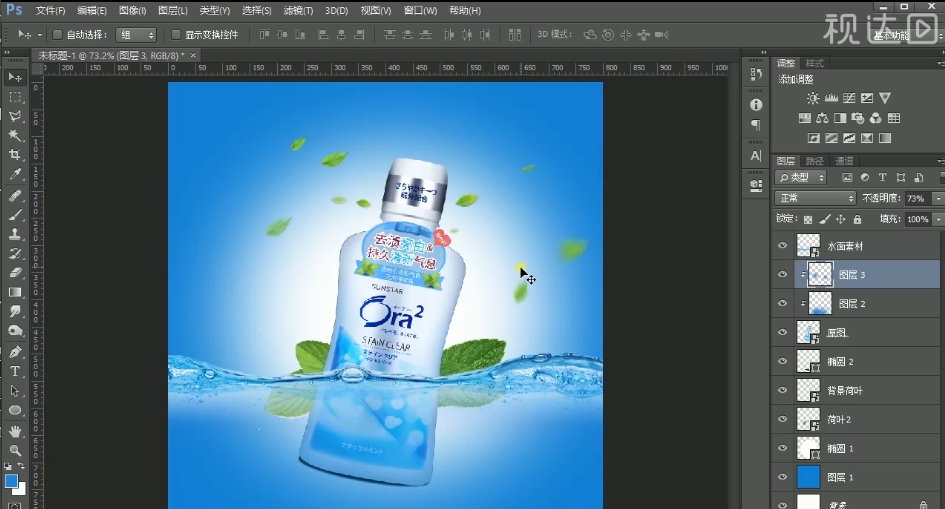This screenshot has height=509, width=945.
Task: Select the Gradient tool
Action: point(14,292)
